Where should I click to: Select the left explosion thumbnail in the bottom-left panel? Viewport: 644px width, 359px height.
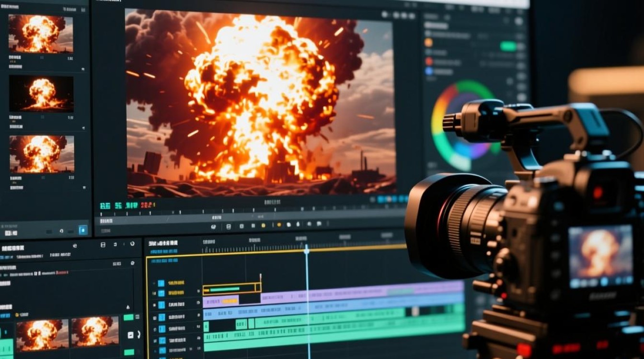coord(42,335)
